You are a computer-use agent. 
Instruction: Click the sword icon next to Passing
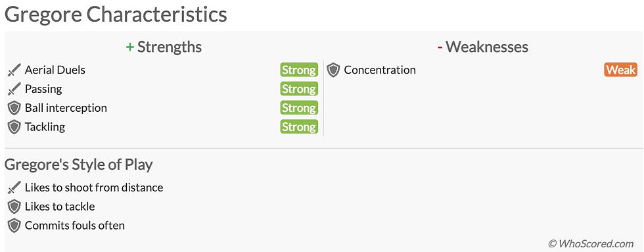[14, 89]
